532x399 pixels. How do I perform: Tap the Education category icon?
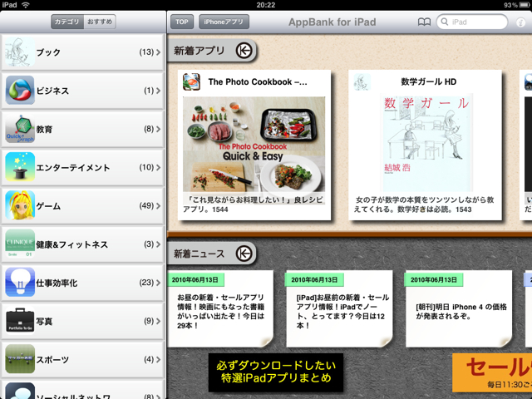[x=19, y=129]
